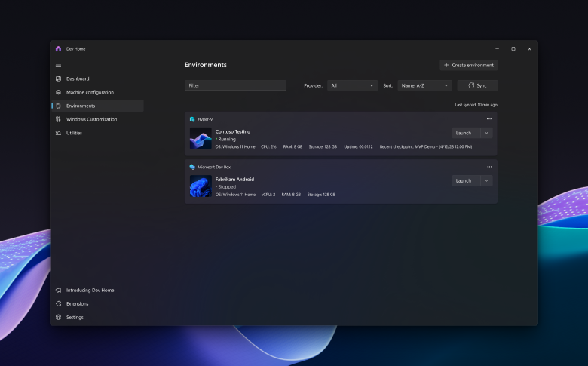Click the Create environment button
The height and width of the screenshot is (366, 588).
[x=468, y=66]
